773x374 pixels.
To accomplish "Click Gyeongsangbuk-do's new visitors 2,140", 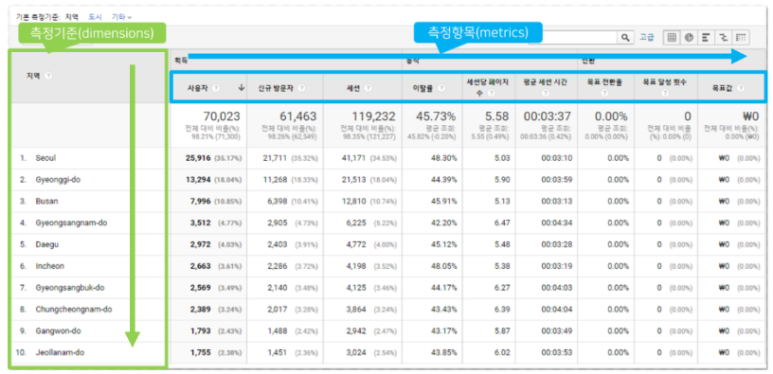I will point(278,288).
